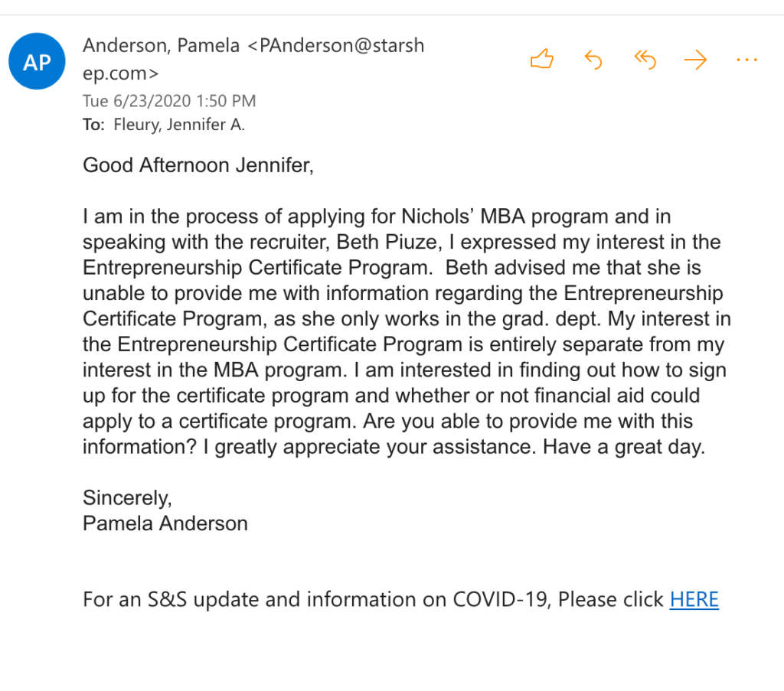Click the sender name Anderson, Pamela
784x691 pixels.
(161, 46)
